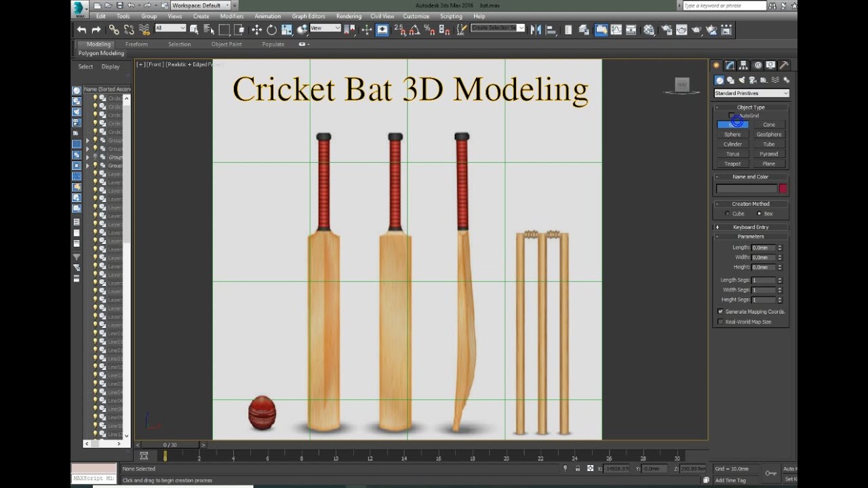Collapse the Object Type rollout

click(751, 107)
